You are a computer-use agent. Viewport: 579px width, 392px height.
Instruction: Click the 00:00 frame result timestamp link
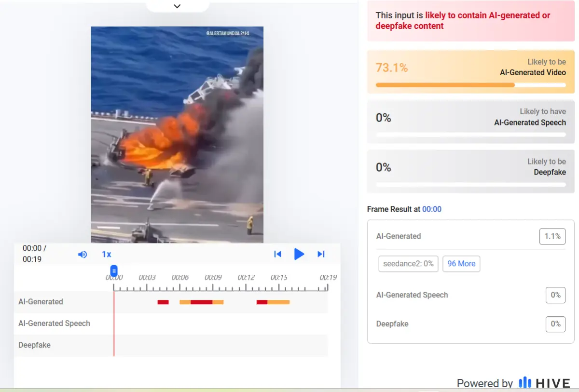pos(432,209)
